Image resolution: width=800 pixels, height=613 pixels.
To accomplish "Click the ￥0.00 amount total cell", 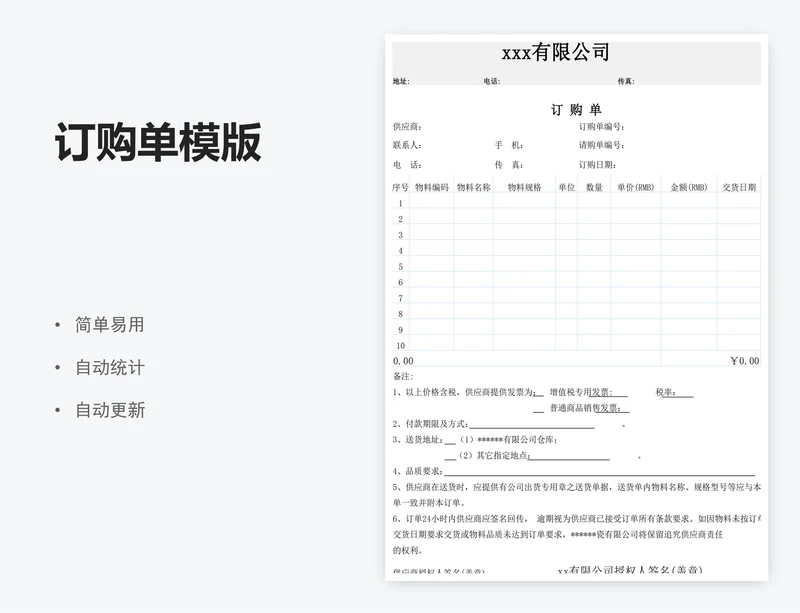I will (x=745, y=361).
